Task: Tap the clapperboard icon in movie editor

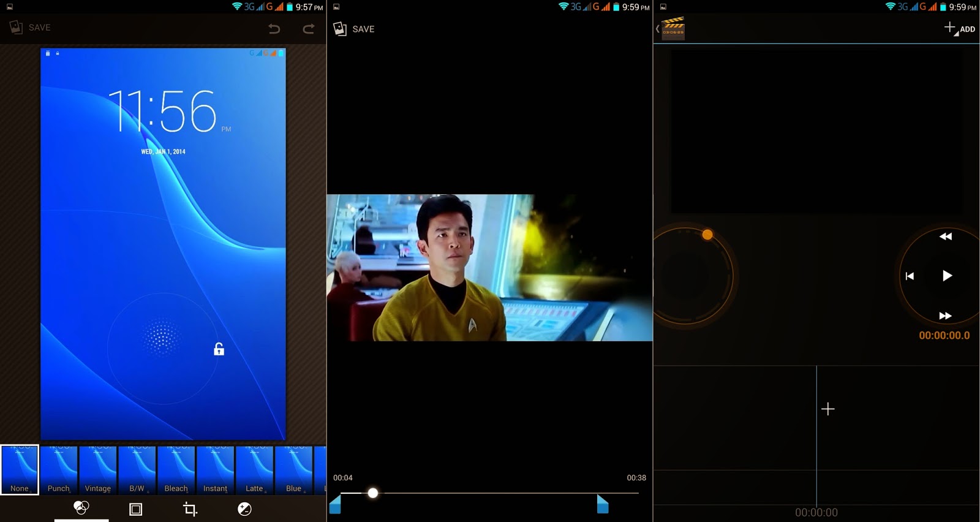Action: [x=673, y=28]
